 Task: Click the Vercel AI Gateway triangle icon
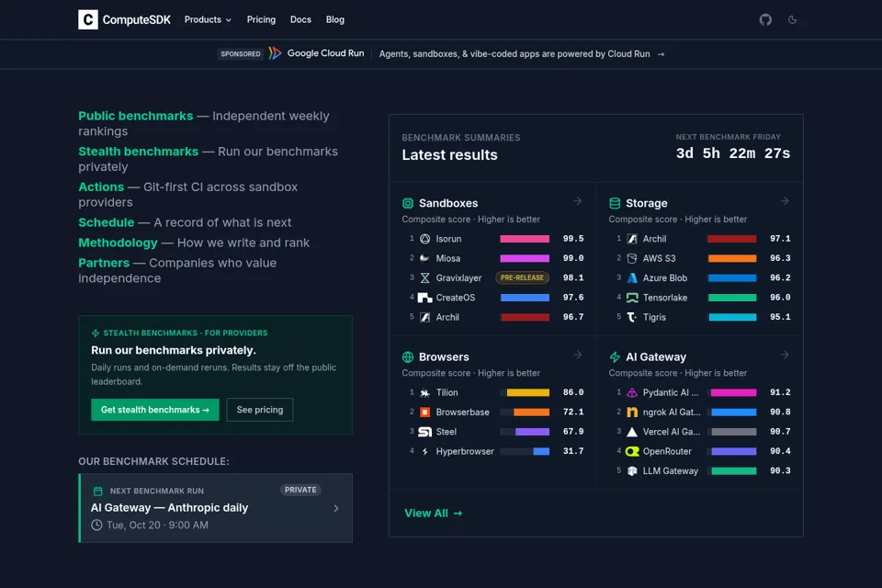click(632, 432)
